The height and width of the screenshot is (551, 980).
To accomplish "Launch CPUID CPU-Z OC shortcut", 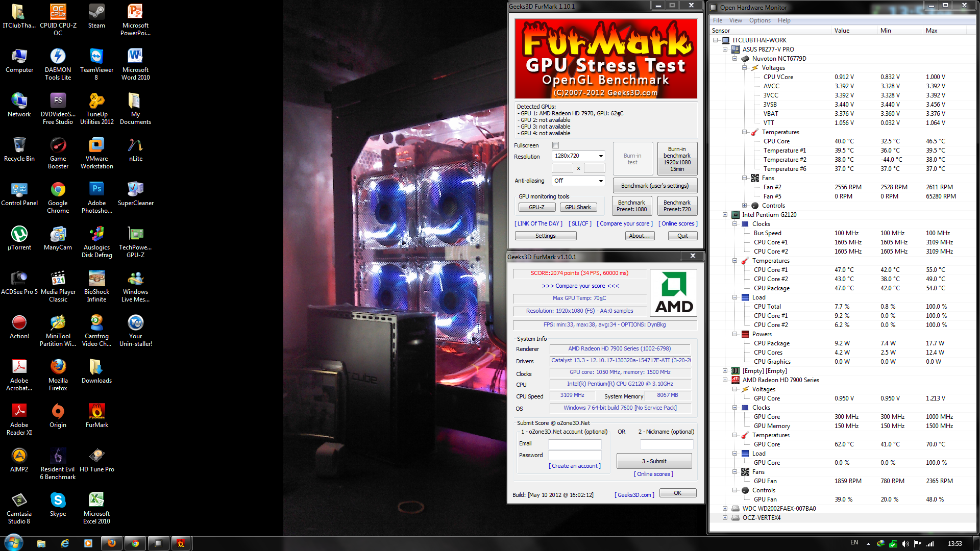I will (x=58, y=13).
